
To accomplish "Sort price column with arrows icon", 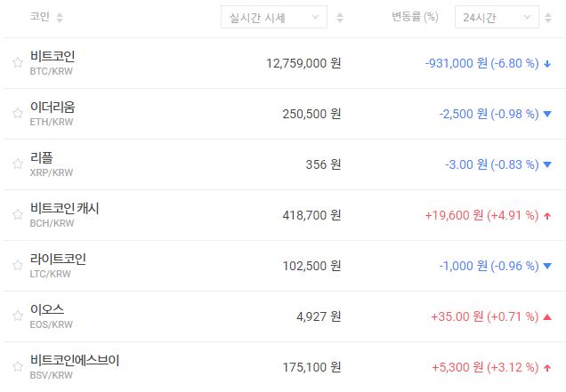I will tap(340, 18).
